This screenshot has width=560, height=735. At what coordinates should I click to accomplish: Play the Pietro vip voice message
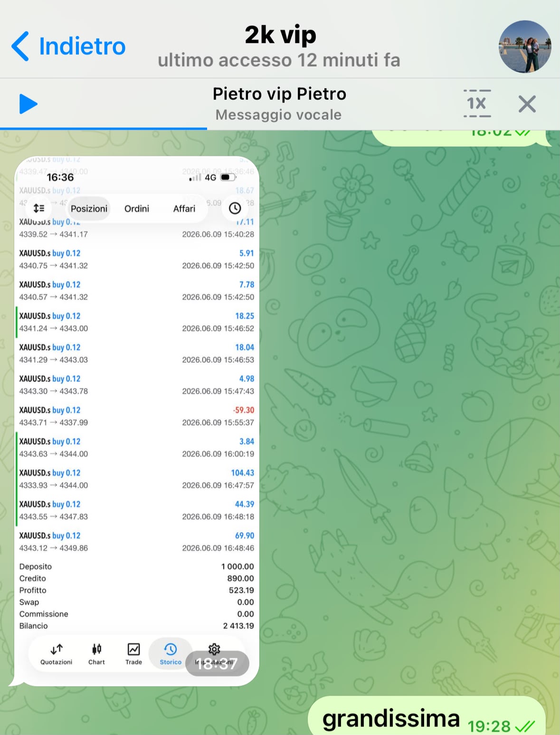(x=28, y=104)
